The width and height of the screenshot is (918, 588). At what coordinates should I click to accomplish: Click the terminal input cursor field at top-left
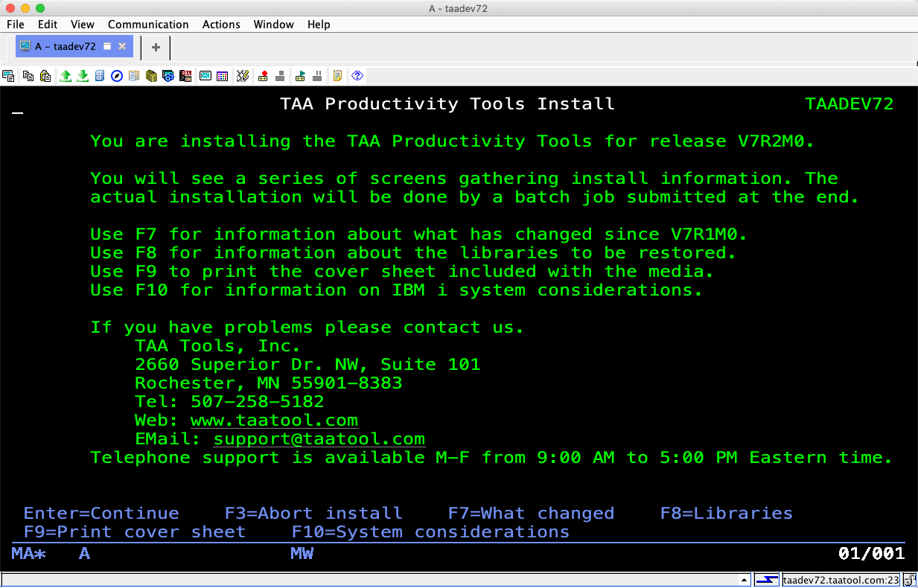click(18, 113)
